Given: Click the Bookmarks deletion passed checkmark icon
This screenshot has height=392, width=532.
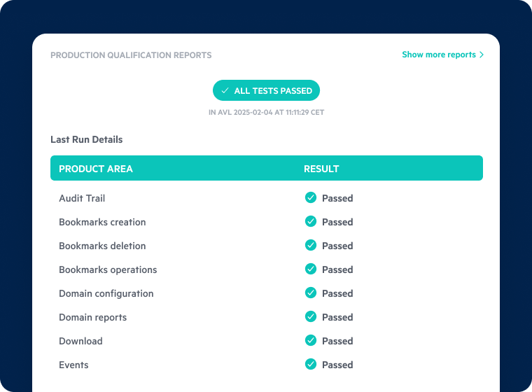Looking at the screenshot, I should pos(311,246).
